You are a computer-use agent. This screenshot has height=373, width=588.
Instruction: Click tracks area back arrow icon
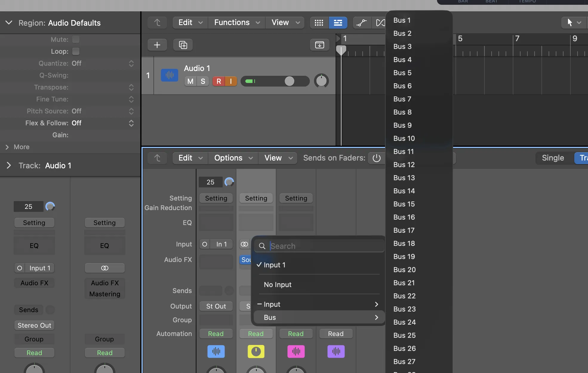pyautogui.click(x=157, y=23)
